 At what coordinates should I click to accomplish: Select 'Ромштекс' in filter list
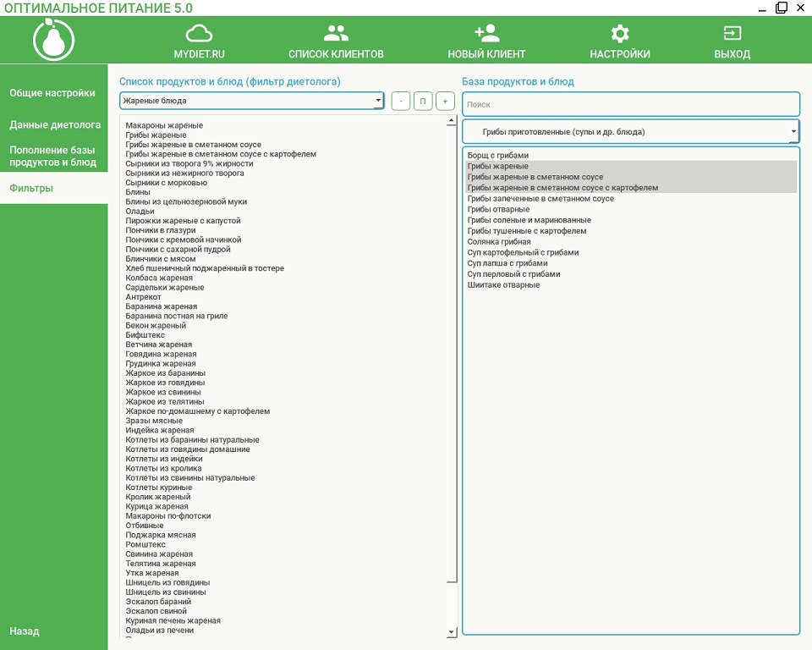pos(145,544)
